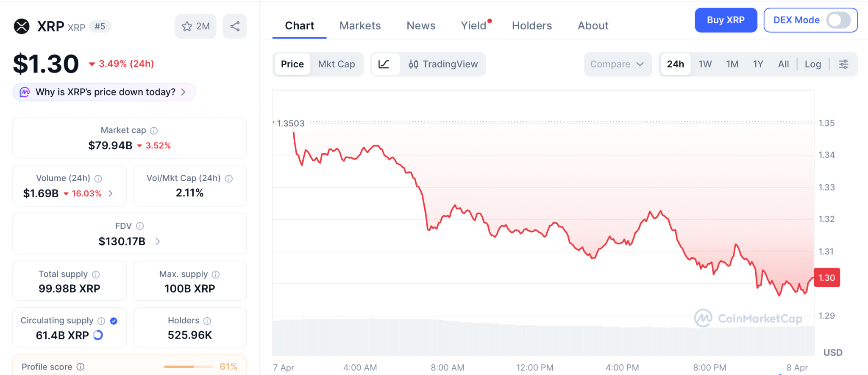Click the XRP coin logo
868x375 pixels.
click(x=22, y=26)
